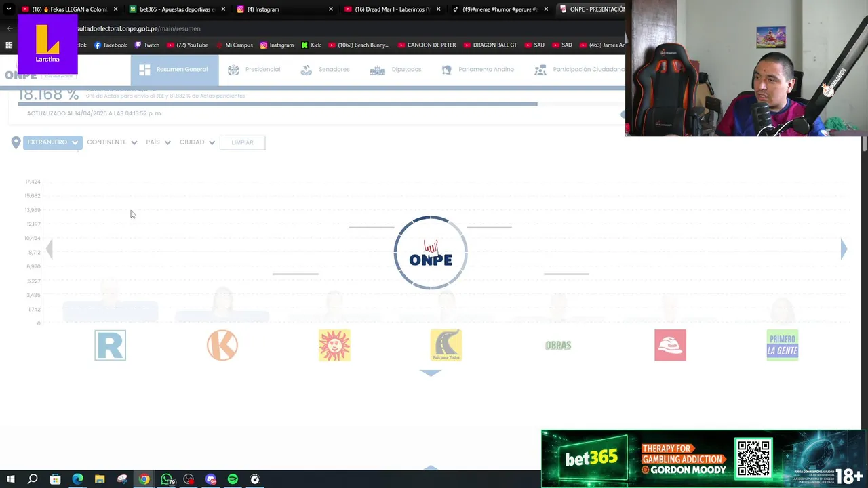Open the CIUDAD filter dropdown

pyautogui.click(x=197, y=142)
